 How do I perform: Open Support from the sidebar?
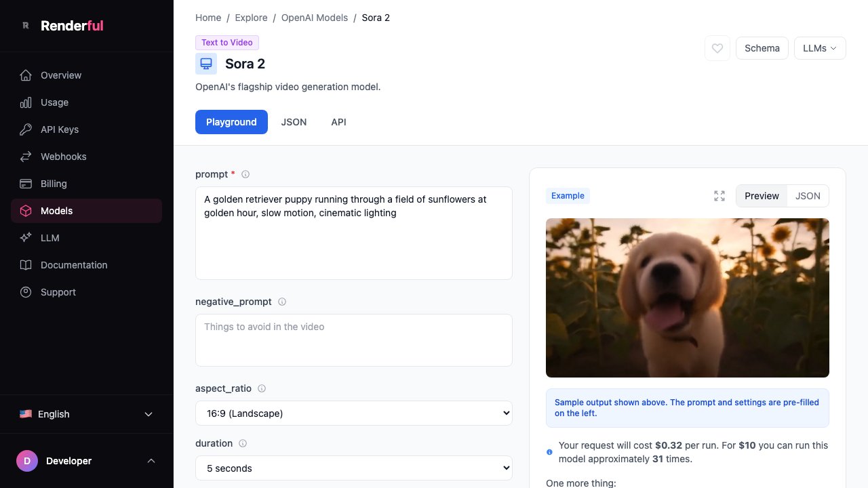click(58, 292)
